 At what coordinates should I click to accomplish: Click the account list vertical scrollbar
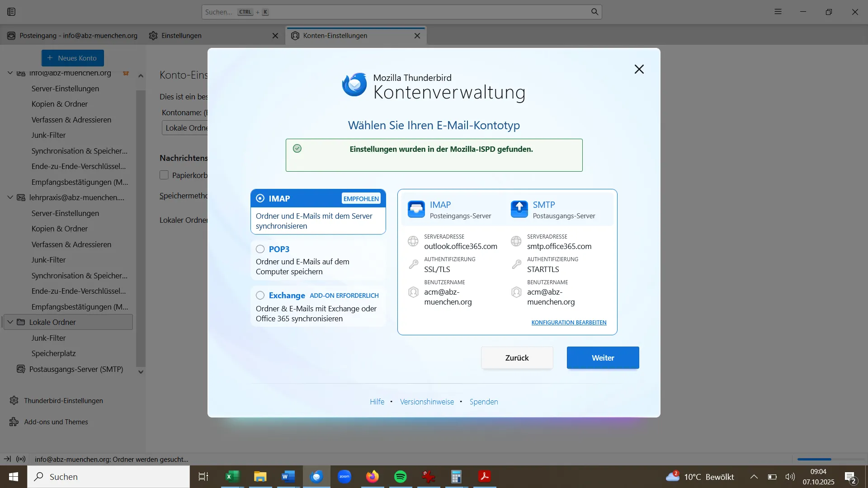click(141, 226)
